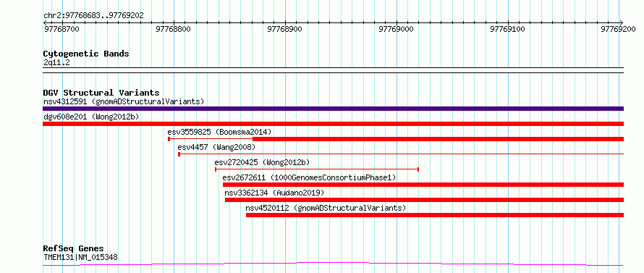
Task: Click the dgv608e201 red variant bar
Action: click(x=333, y=124)
